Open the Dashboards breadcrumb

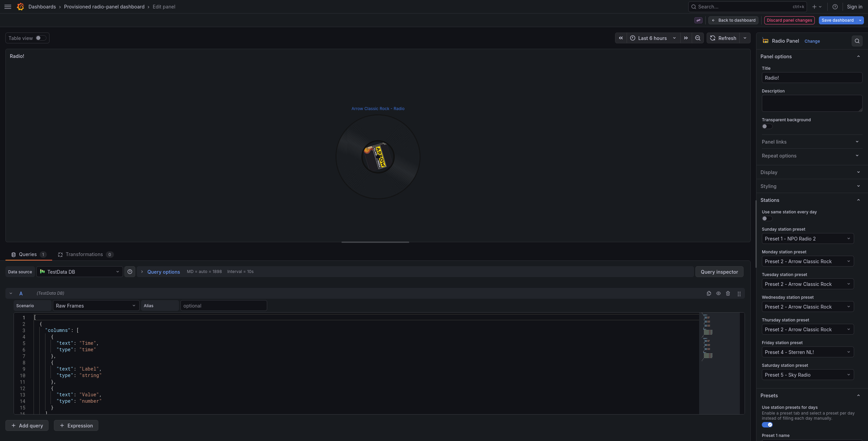(x=42, y=7)
